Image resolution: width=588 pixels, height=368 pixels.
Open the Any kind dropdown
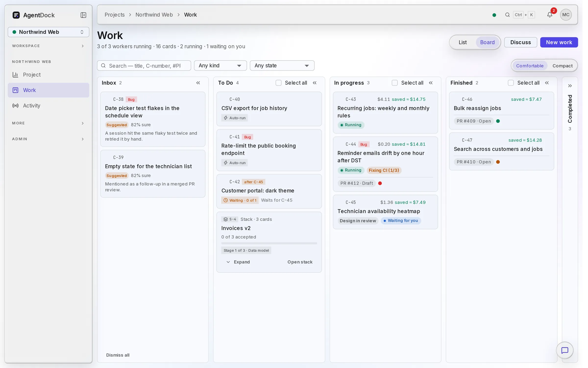(x=220, y=66)
